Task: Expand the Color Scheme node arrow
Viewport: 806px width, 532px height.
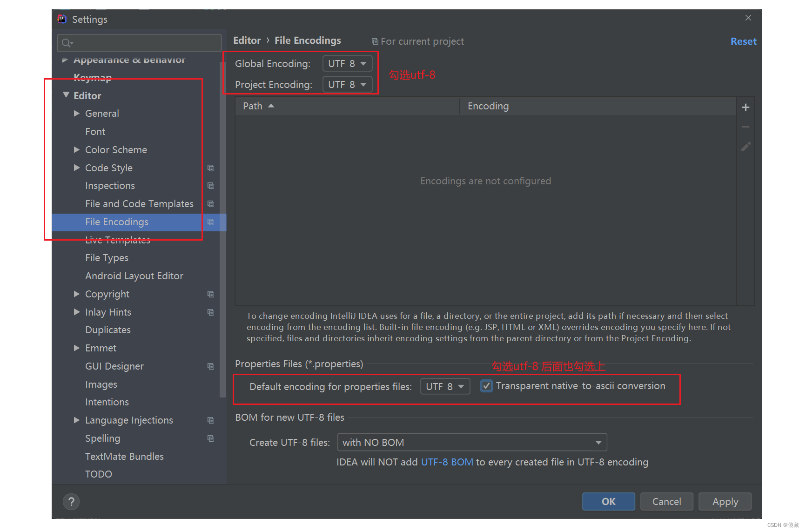Action: (77, 149)
